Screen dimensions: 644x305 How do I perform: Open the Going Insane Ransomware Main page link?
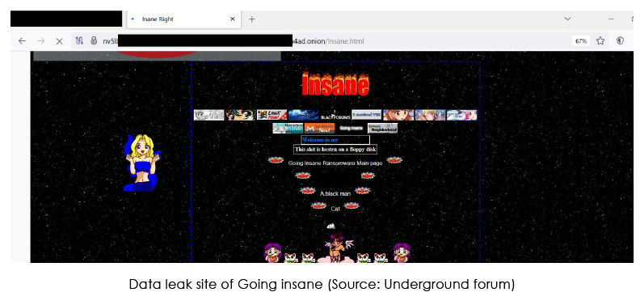coord(335,163)
